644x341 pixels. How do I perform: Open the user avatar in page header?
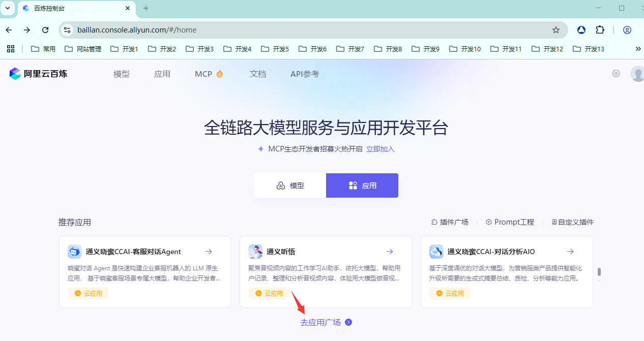click(x=637, y=74)
